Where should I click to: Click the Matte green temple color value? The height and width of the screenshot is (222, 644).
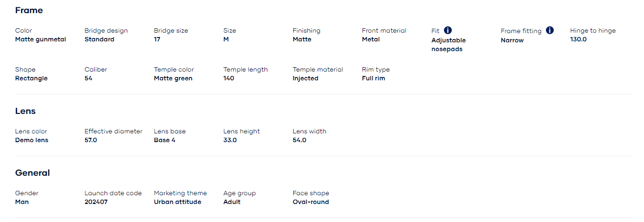pos(173,78)
